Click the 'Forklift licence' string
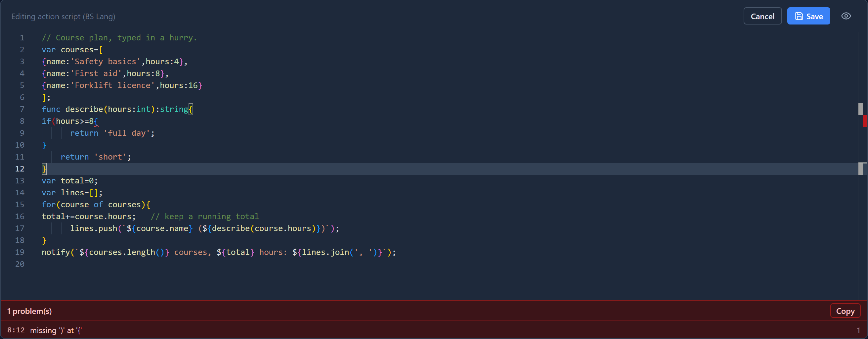 tap(112, 85)
